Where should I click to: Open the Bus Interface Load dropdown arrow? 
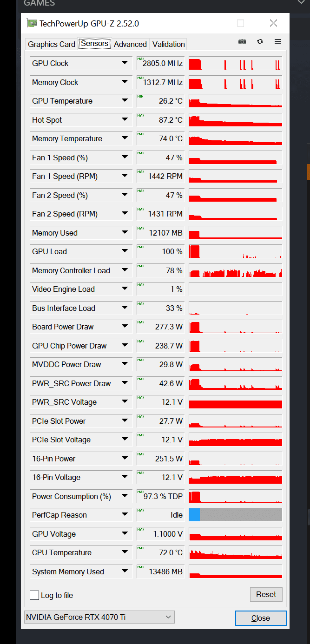[x=125, y=308]
